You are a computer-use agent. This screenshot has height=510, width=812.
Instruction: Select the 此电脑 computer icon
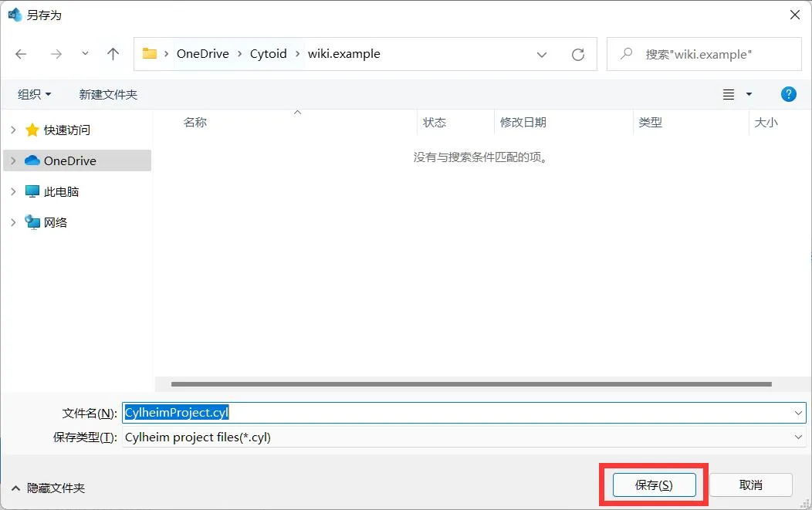point(32,191)
